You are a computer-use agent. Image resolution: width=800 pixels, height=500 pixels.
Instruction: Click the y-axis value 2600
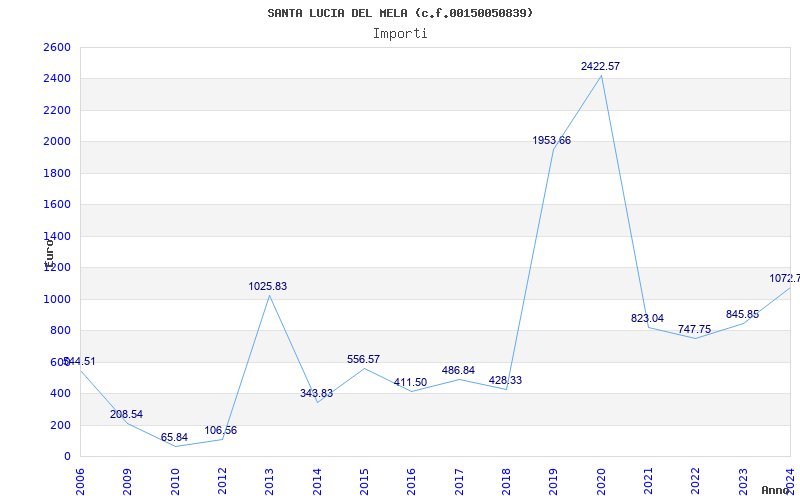click(57, 47)
